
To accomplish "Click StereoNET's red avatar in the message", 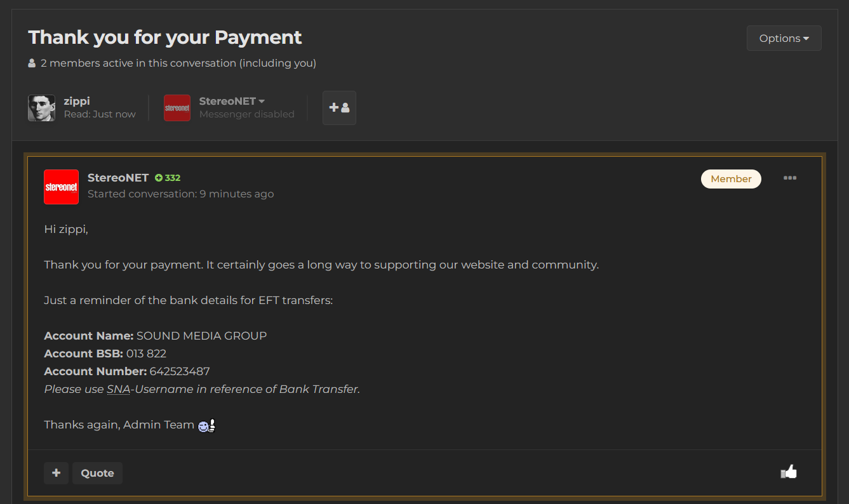I will click(x=61, y=187).
